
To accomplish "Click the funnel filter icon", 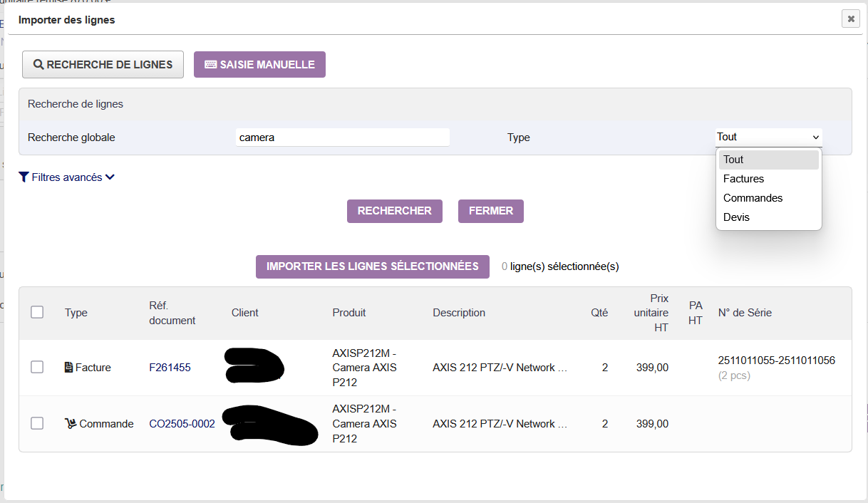I will 24,177.
